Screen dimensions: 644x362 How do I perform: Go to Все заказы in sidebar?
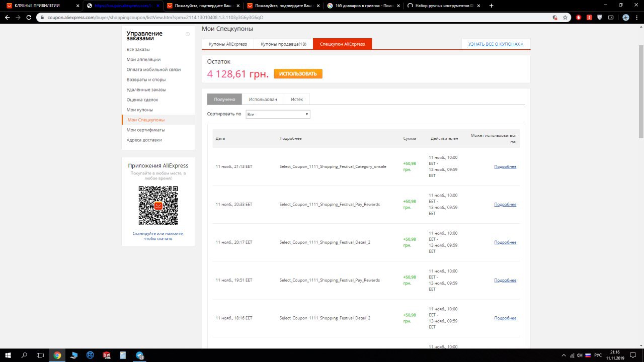click(138, 49)
